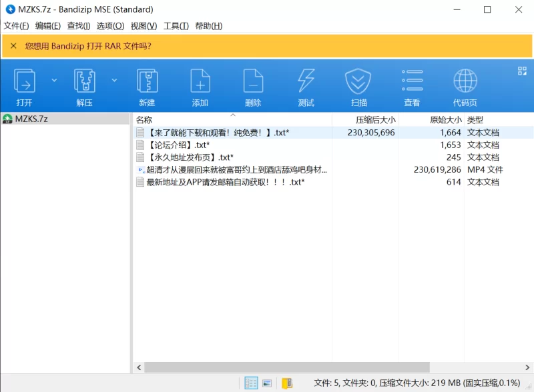Viewport: 534px width, 392px height.
Task: Click the horizontal scrollbar left arrow
Action: tap(139, 367)
